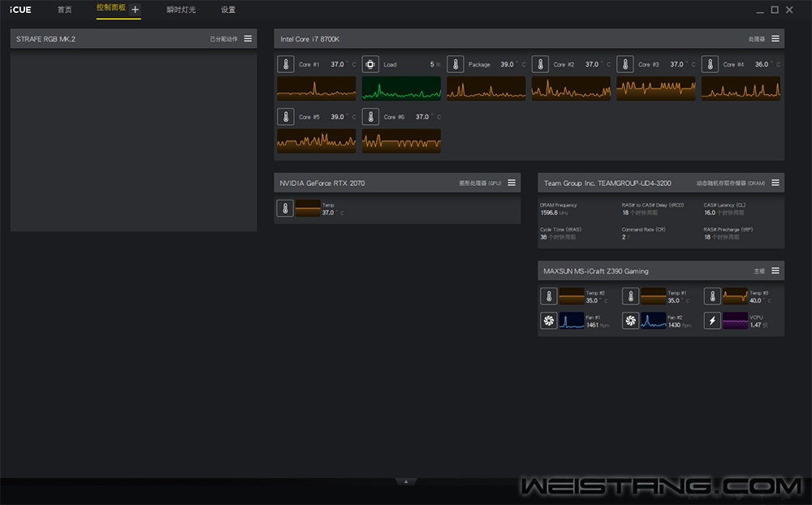Select motherboard Temp #3 thermometer icon
Viewport: 812px width, 505px height.
click(712, 296)
